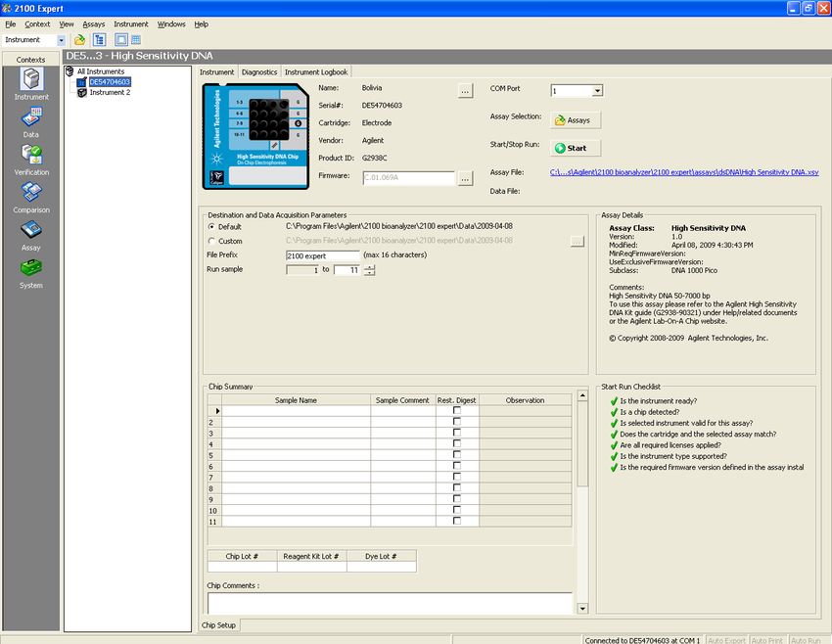The width and height of the screenshot is (832, 644).
Task: Check Rest. Digest box in row 3
Action: [457, 433]
